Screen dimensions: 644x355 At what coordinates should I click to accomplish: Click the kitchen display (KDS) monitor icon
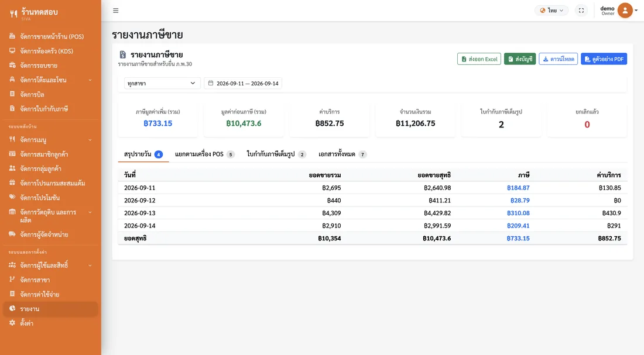click(x=12, y=51)
